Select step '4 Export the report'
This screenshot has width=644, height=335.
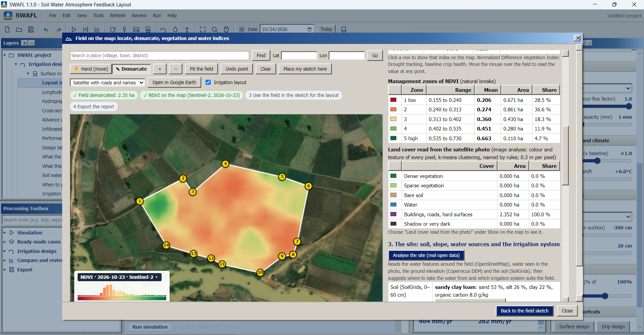pos(94,107)
